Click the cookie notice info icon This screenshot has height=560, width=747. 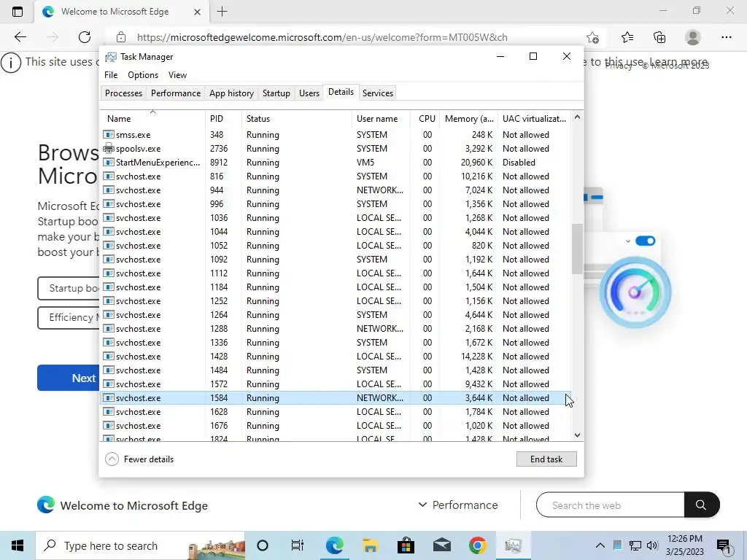pyautogui.click(x=11, y=63)
